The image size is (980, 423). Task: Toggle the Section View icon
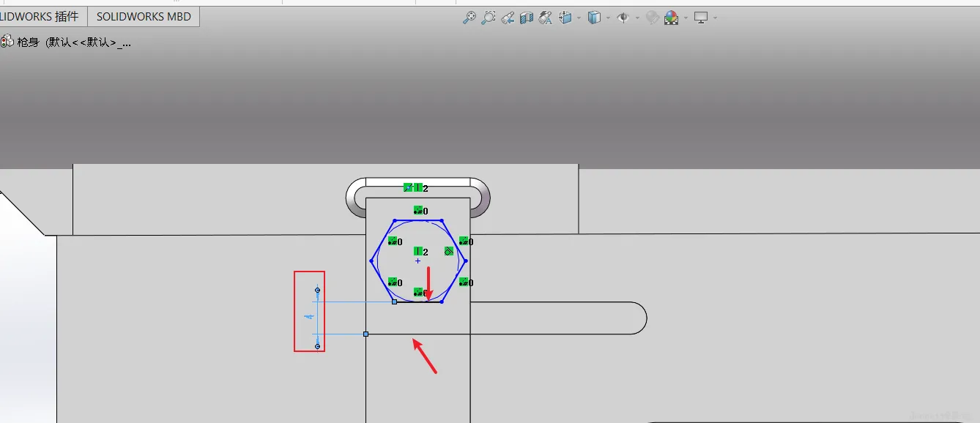(526, 18)
